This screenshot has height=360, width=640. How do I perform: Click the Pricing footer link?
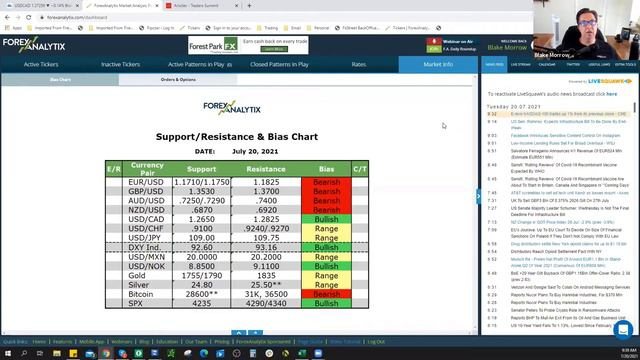[222, 342]
